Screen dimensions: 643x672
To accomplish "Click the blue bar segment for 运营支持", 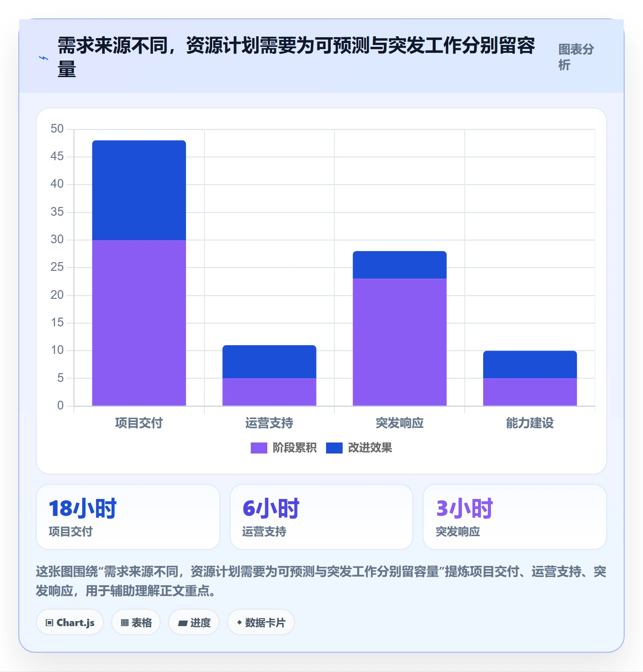I will point(270,362).
